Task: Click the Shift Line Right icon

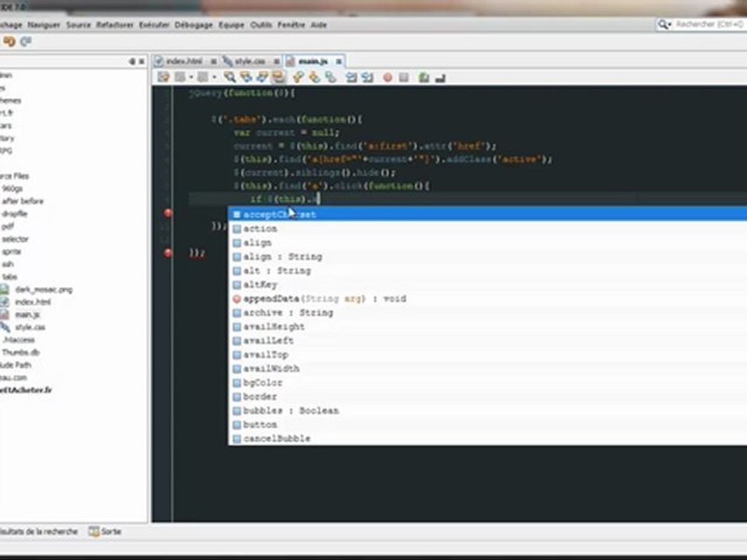Action: click(x=367, y=77)
